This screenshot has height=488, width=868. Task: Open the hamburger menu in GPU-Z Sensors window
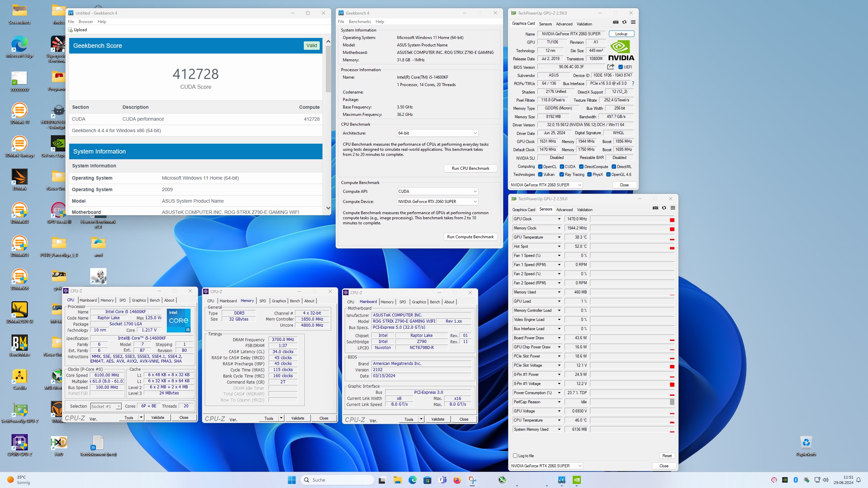click(673, 208)
